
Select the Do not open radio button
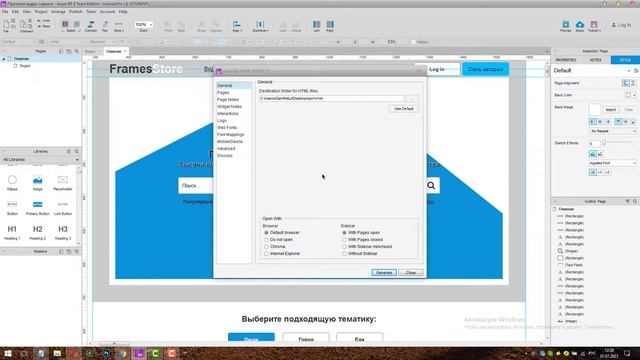pos(267,240)
